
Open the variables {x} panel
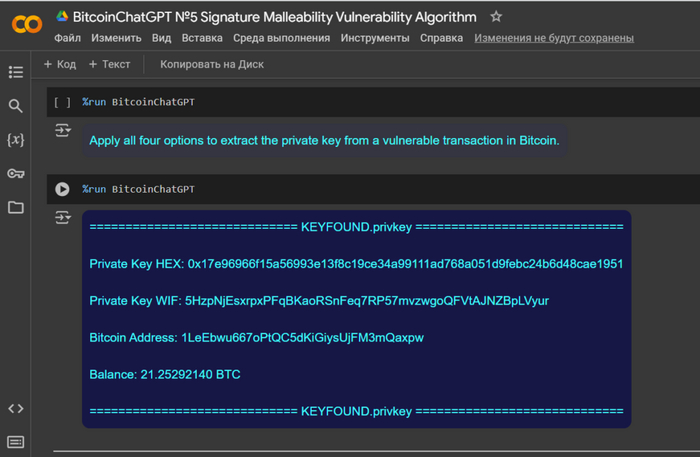[x=15, y=140]
